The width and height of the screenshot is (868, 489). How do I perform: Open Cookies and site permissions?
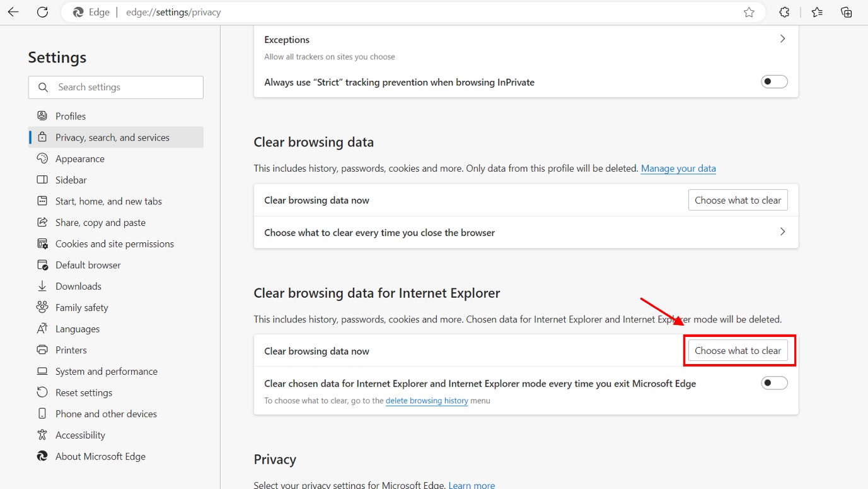point(116,244)
